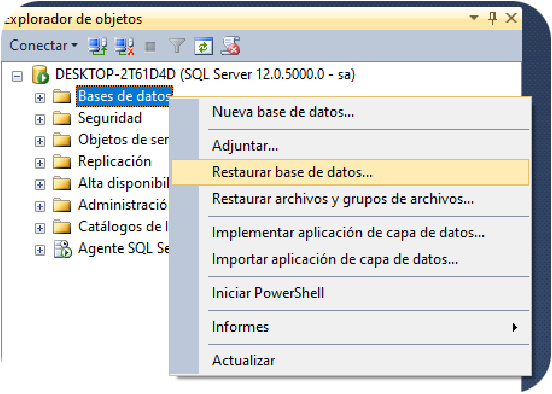
Task: Expand the Objetos de servidor node
Action: [40, 141]
